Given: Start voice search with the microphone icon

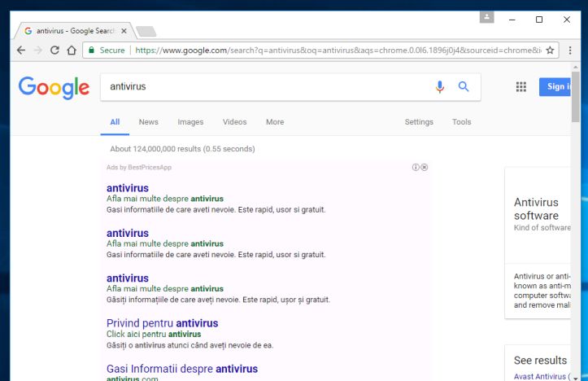Looking at the screenshot, I should pyautogui.click(x=440, y=87).
